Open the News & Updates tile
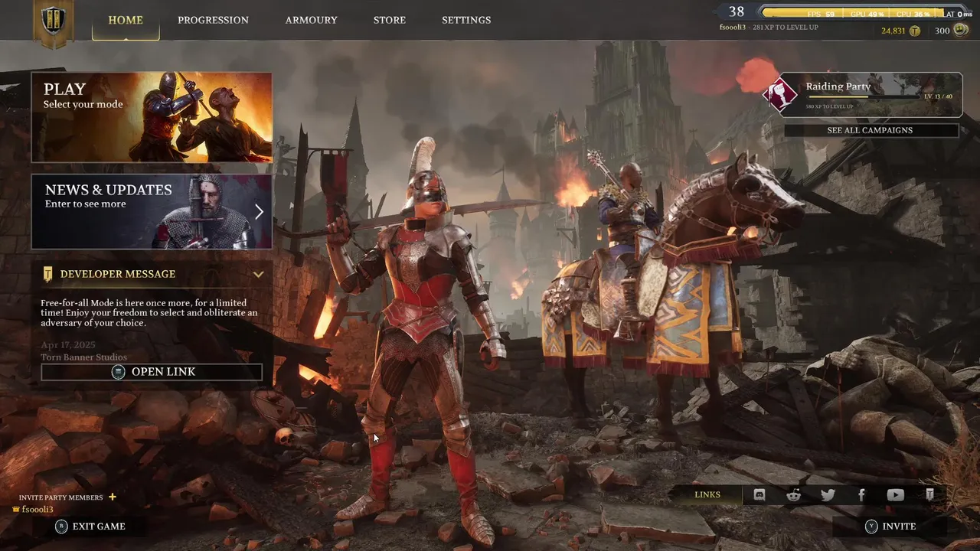This screenshot has height=551, width=980. pyautogui.click(x=152, y=211)
